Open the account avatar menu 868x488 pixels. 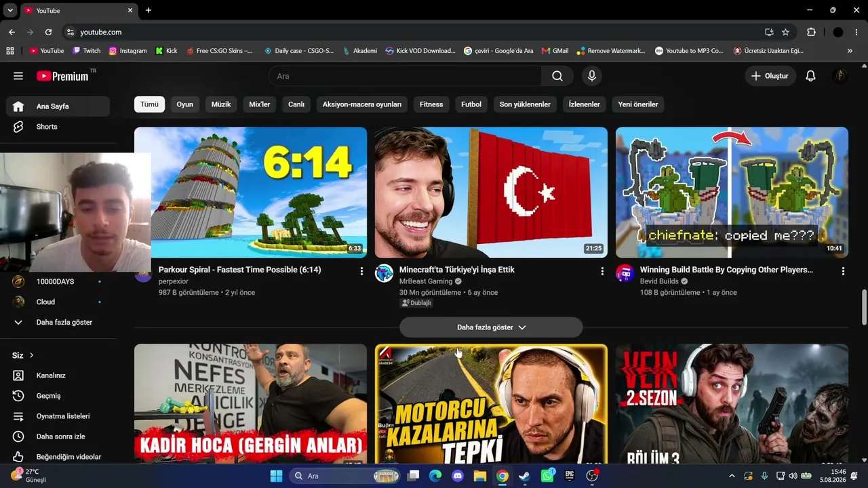840,76
